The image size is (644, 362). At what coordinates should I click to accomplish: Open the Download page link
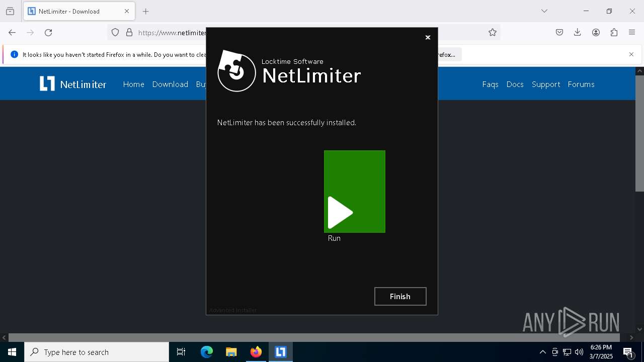point(170,84)
